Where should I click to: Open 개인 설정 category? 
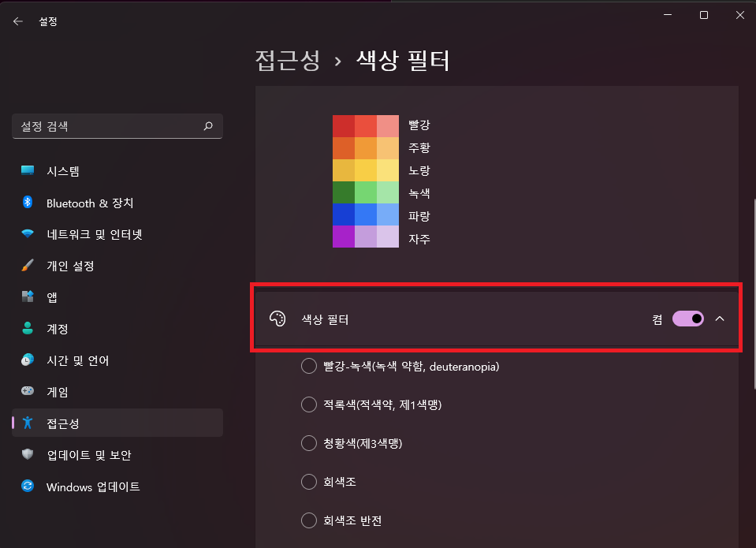(x=117, y=266)
